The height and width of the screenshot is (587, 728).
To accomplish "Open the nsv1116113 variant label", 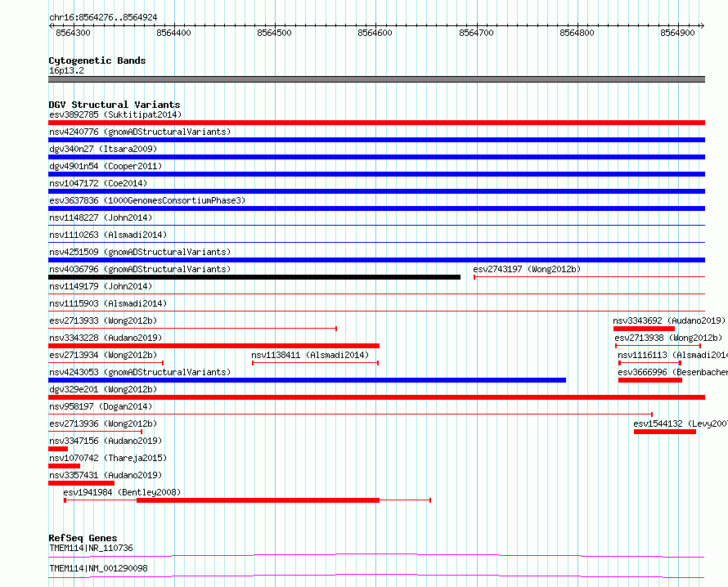I will point(672,355).
